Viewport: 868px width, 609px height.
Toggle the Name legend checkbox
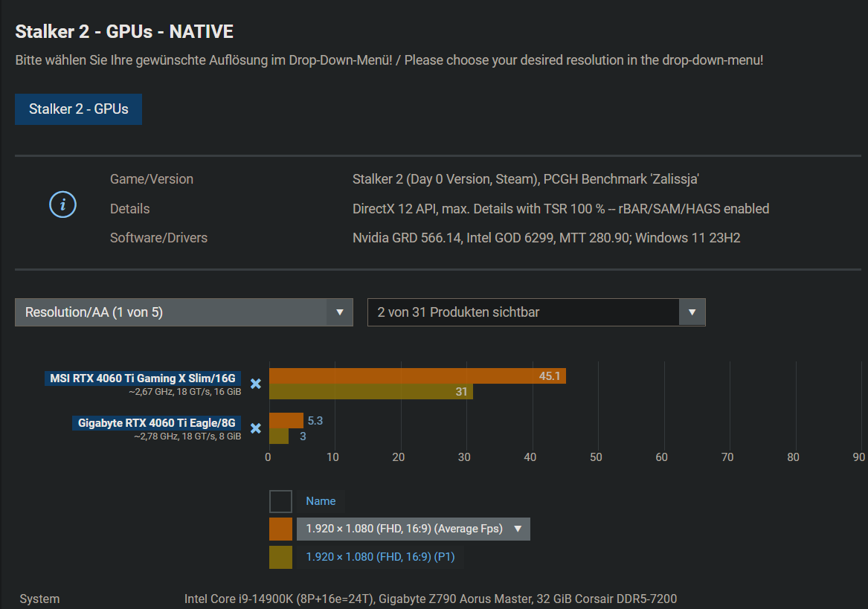280,501
